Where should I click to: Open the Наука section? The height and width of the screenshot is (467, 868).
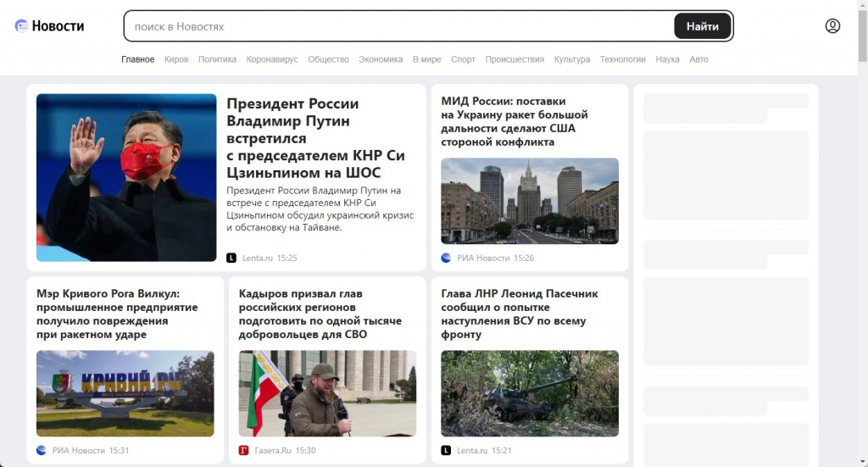click(x=667, y=59)
